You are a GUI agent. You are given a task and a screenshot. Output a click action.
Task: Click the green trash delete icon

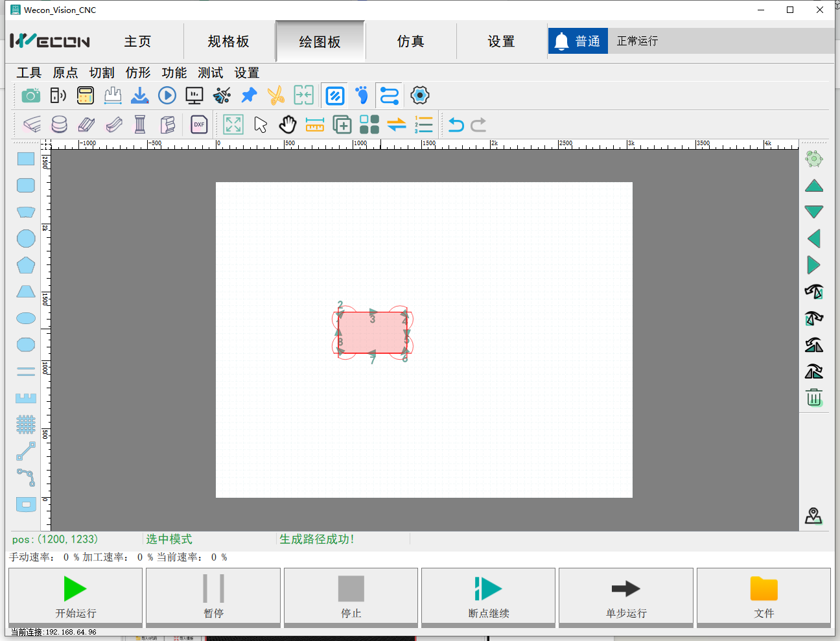(814, 397)
